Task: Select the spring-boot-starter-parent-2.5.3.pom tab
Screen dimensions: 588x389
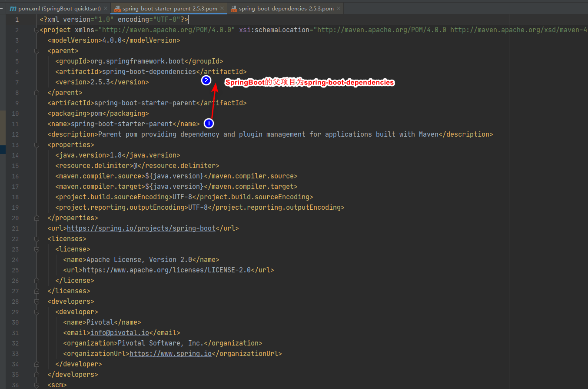Action: coord(169,8)
